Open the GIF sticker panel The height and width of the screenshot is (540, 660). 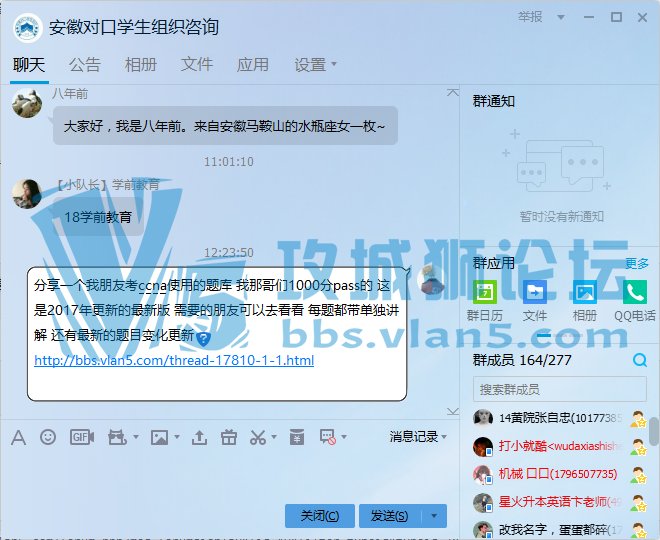(82, 437)
